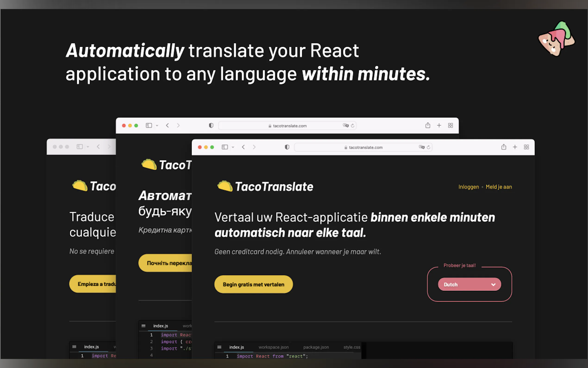The width and height of the screenshot is (588, 368).
Task: Open the code editor hamburger menu by index.js
Action: point(219,347)
